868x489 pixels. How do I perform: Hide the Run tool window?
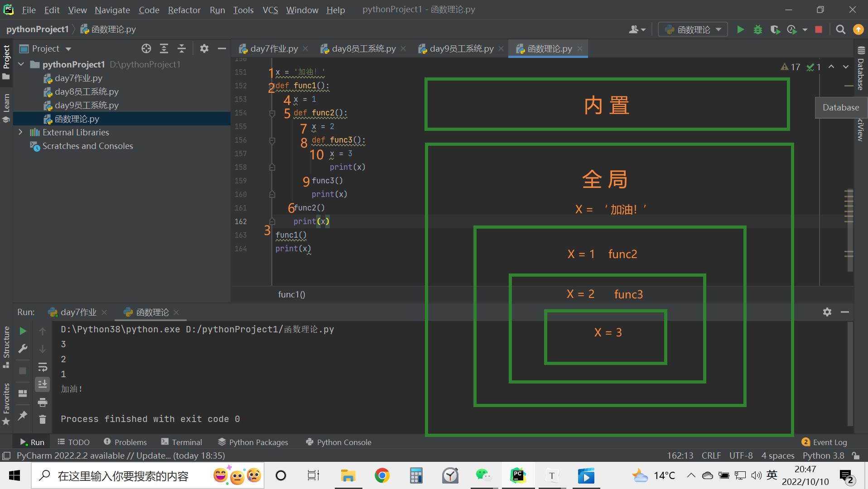[x=844, y=312]
